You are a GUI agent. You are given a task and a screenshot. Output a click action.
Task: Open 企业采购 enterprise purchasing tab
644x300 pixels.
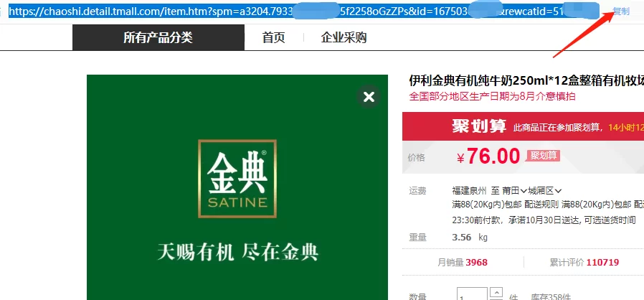344,38
